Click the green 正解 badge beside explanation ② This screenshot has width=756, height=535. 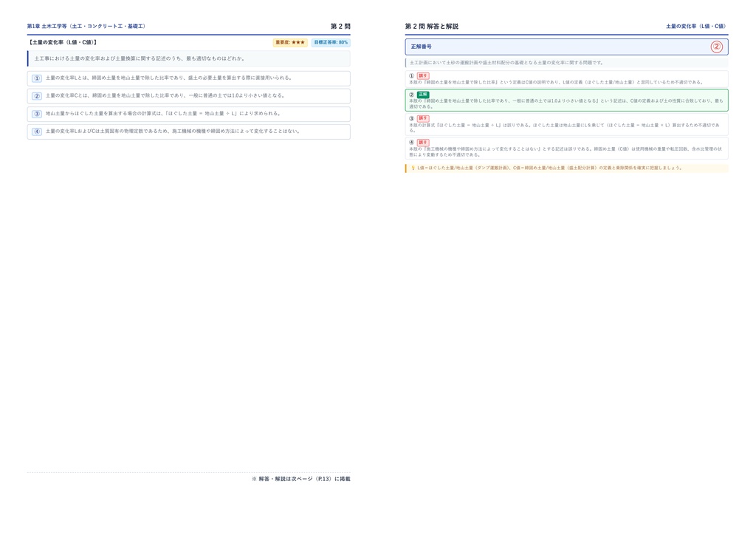click(423, 95)
